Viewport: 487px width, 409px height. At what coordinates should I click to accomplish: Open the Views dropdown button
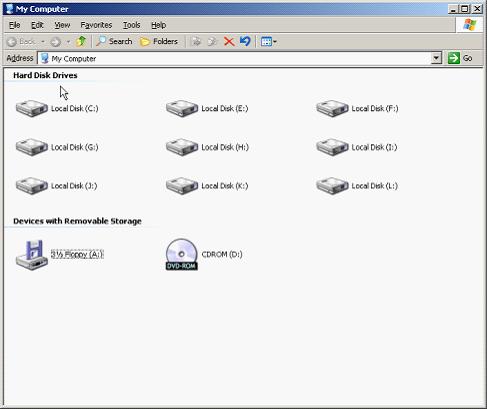coord(269,42)
